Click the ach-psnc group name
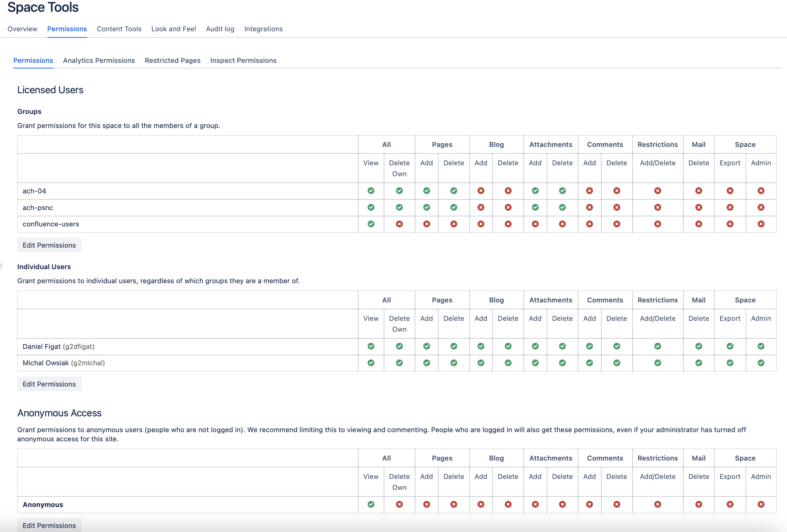787x532 pixels. pyautogui.click(x=38, y=207)
